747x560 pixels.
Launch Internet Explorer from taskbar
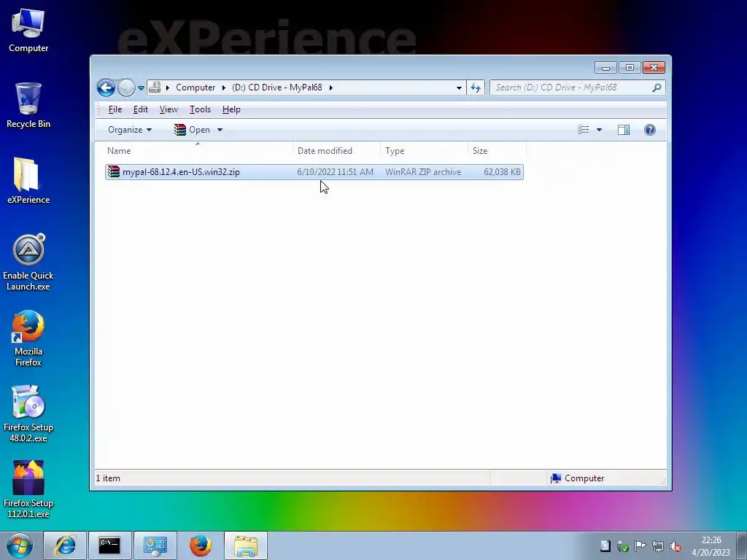65,545
